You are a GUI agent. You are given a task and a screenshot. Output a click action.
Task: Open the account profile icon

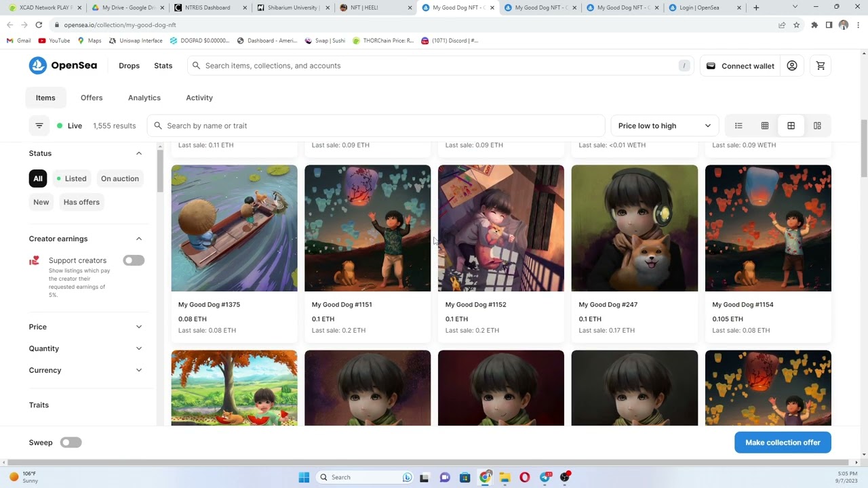792,66
